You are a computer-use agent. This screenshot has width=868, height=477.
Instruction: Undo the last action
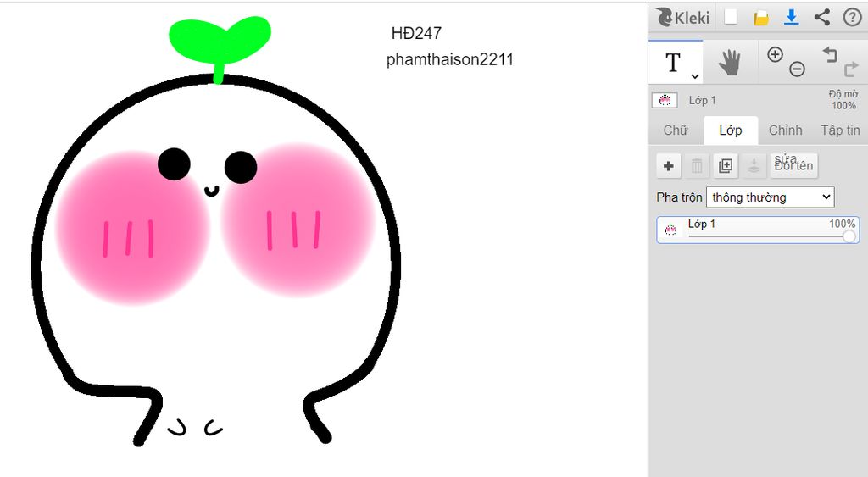tap(830, 55)
